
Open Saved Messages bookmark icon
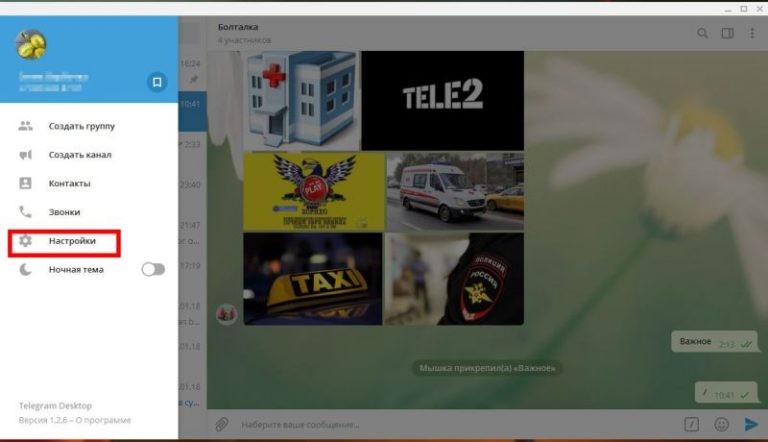157,82
